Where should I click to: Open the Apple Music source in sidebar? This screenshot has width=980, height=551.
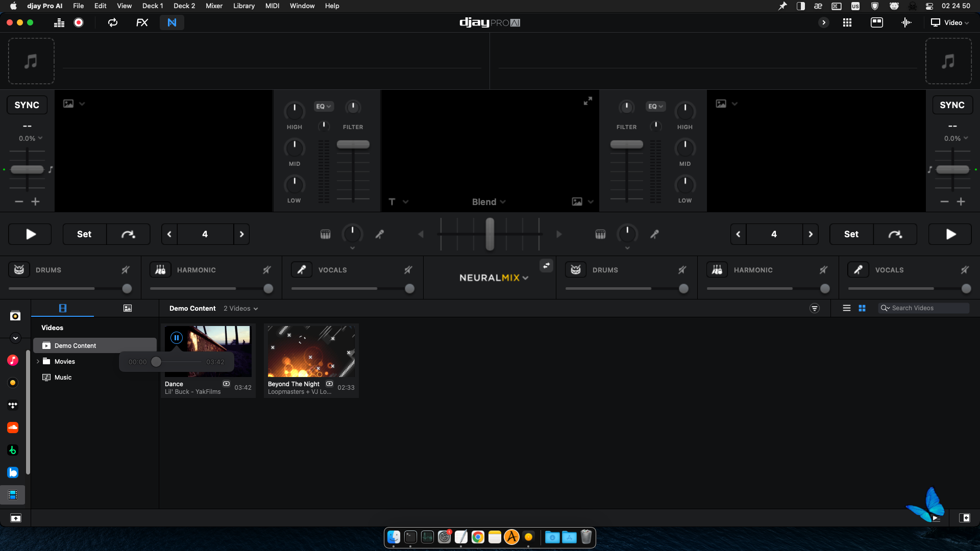[13, 360]
